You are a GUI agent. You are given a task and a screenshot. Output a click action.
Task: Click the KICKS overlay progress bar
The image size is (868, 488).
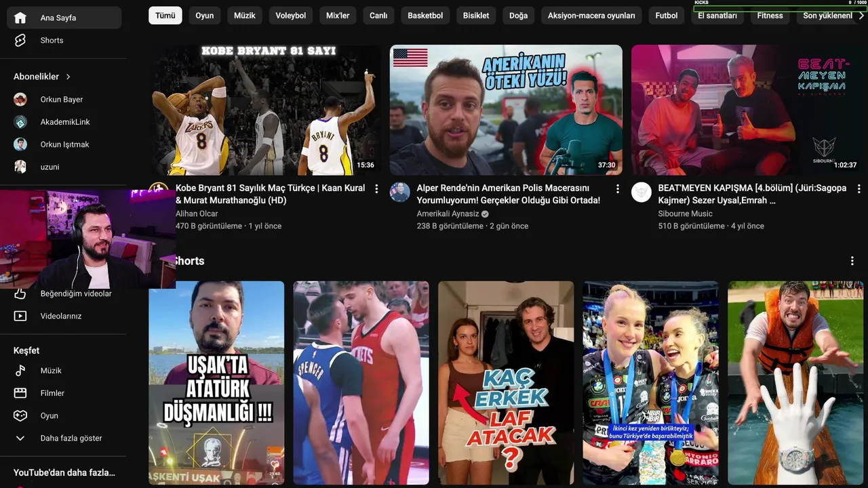click(781, 9)
